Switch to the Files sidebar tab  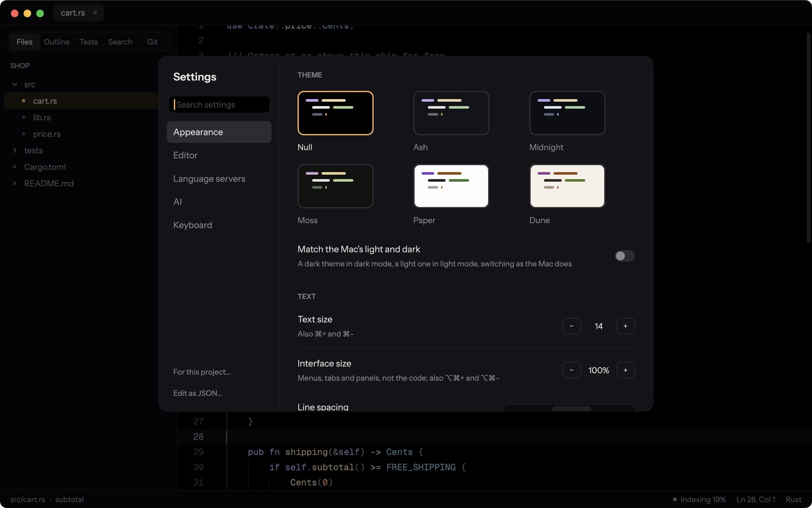click(24, 42)
